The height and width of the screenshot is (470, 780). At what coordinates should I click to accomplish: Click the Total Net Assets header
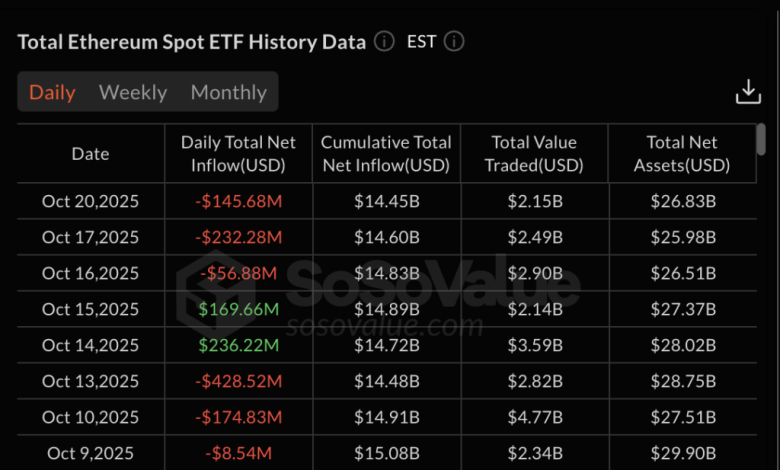coord(682,154)
